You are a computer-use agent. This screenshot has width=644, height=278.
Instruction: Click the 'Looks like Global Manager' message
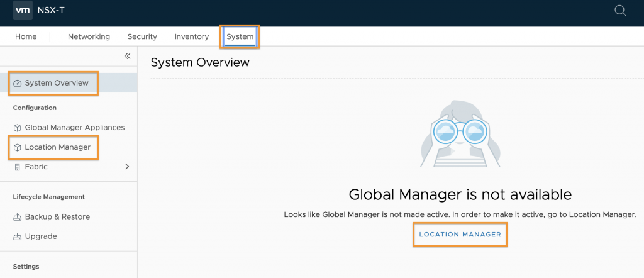460,214
